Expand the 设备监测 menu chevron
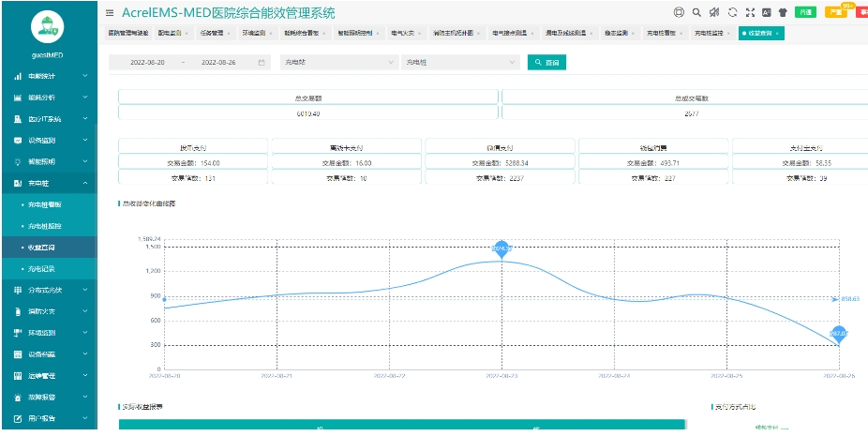 point(85,140)
